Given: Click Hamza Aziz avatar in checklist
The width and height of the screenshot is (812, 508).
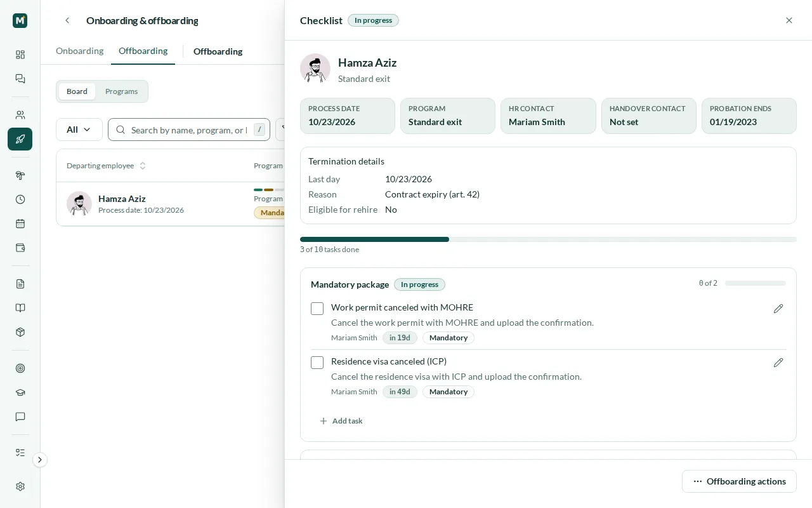Looking at the screenshot, I should [315, 69].
